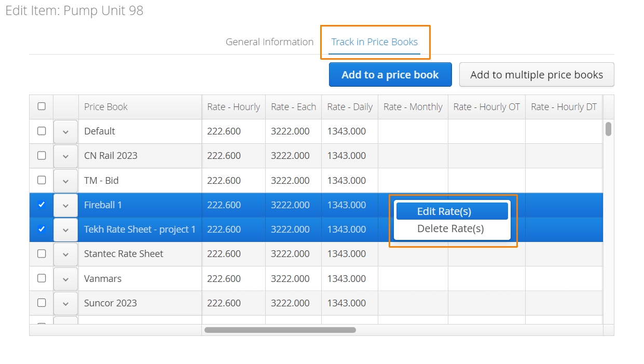This screenshot has height=364, width=644.
Task: Uncheck the Fireball 1 row checkbox
Action: (x=42, y=205)
